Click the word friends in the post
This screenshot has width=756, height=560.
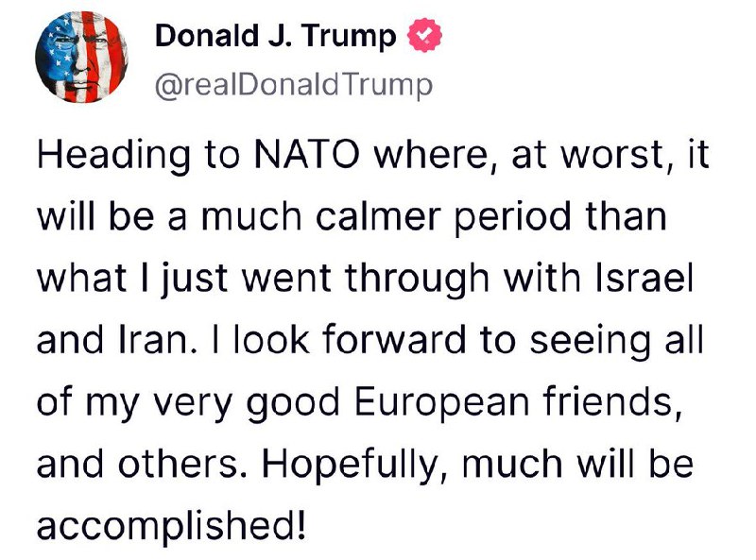pyautogui.click(x=608, y=402)
